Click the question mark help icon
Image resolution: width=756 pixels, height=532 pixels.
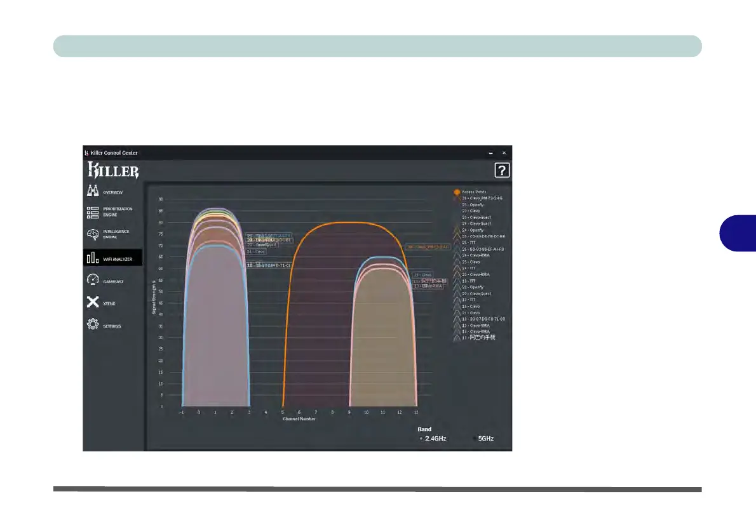[501, 170]
